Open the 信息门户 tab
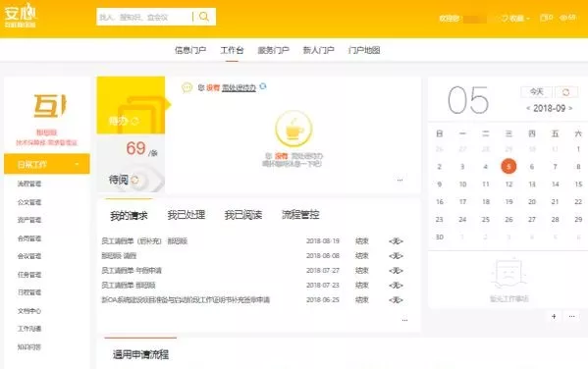The height and width of the screenshot is (369, 588). click(x=190, y=50)
